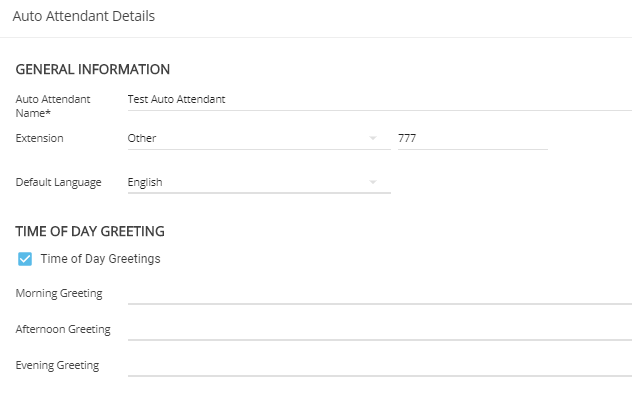The image size is (632, 395).
Task: Click the Morning Greeting input field
Action: pyautogui.click(x=380, y=294)
